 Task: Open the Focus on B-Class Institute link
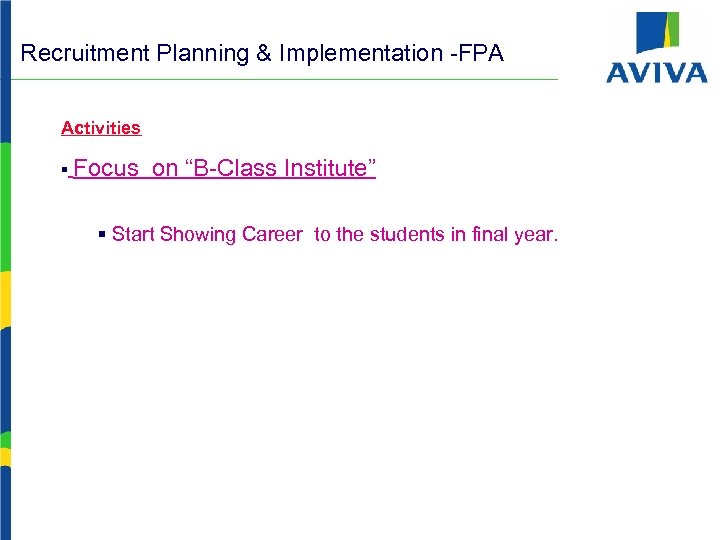coord(224,168)
